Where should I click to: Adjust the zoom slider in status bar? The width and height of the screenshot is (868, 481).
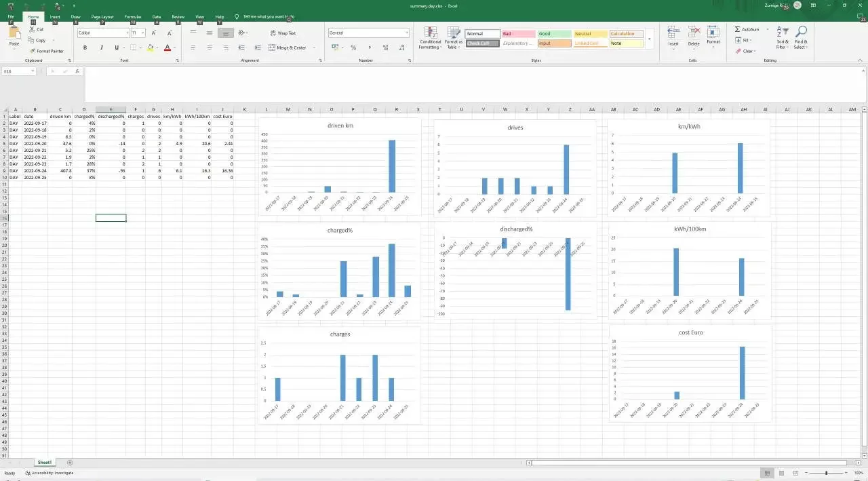[826, 473]
